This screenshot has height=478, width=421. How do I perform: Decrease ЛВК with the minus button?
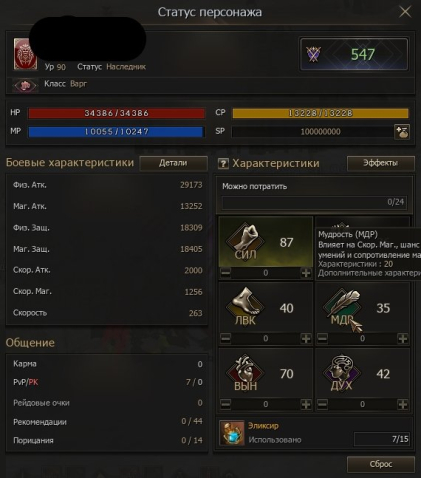tap(226, 339)
